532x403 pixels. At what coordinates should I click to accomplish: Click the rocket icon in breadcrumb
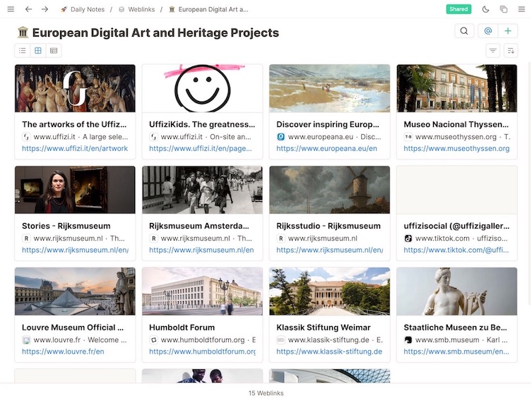pyautogui.click(x=64, y=9)
